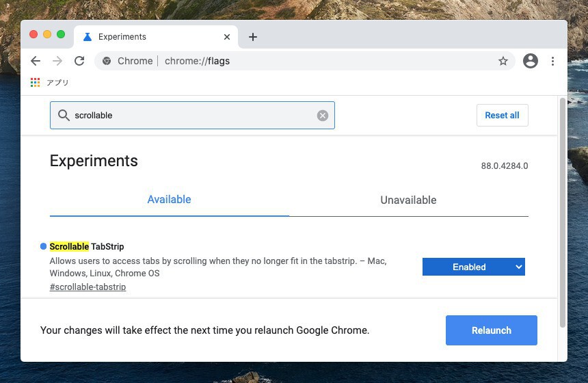Switch to the Available tab
Image resolution: width=588 pixels, height=383 pixels.
[x=169, y=200]
